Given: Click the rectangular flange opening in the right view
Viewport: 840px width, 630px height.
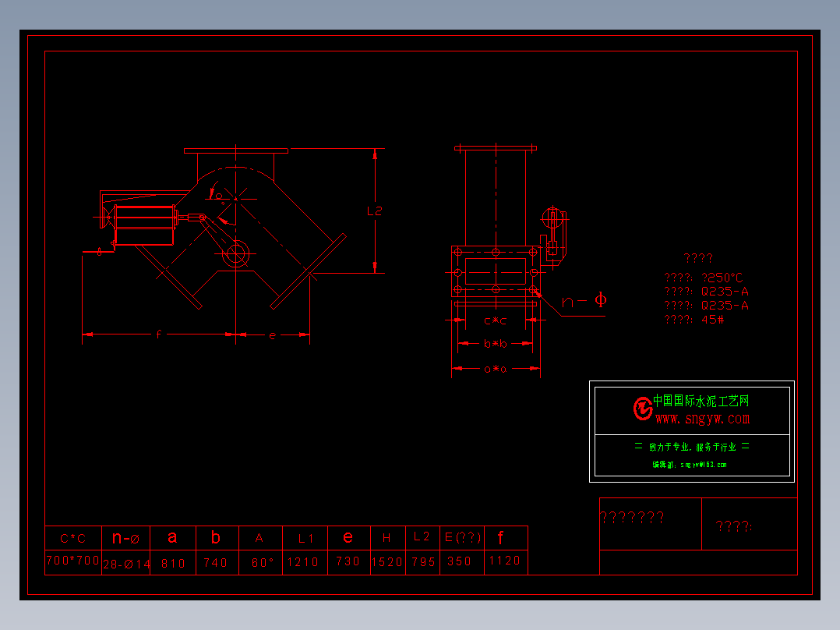Looking at the screenshot, I should 496,271.
